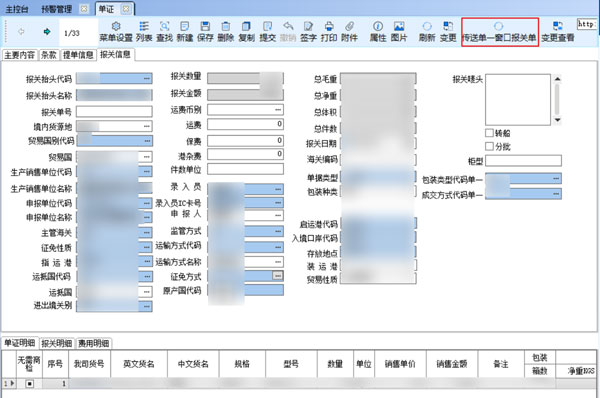This screenshot has width=600, height=398.
Task: Open 报关抬头代码 lookup button
Action: (147, 78)
